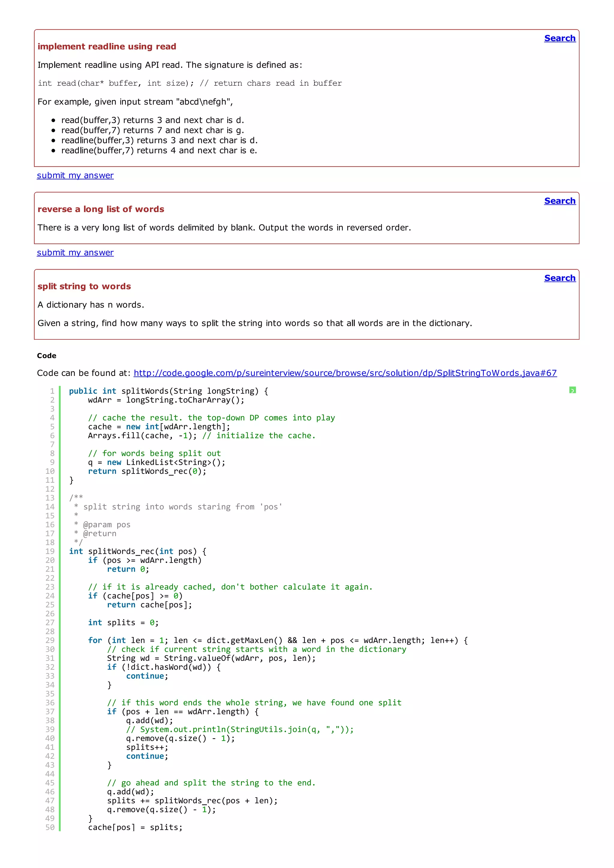Screen dimensions: 614x868
Task: Click submit my answer under readline question
Action: [75, 176]
